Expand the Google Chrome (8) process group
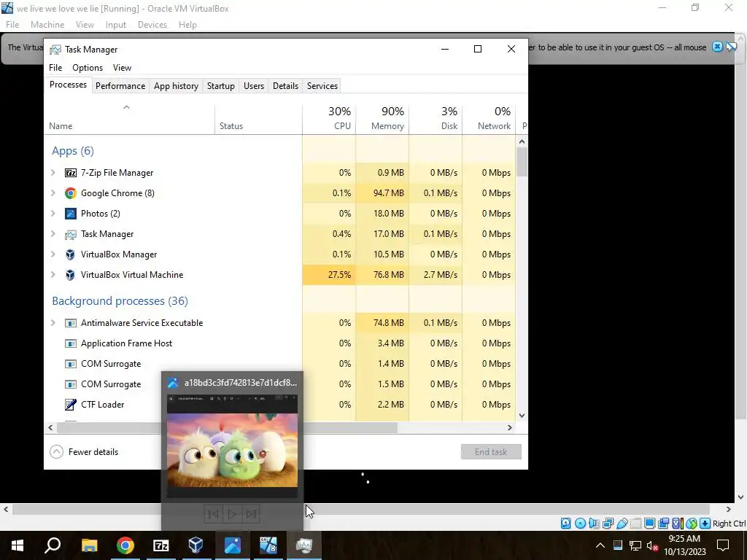 [x=53, y=192]
